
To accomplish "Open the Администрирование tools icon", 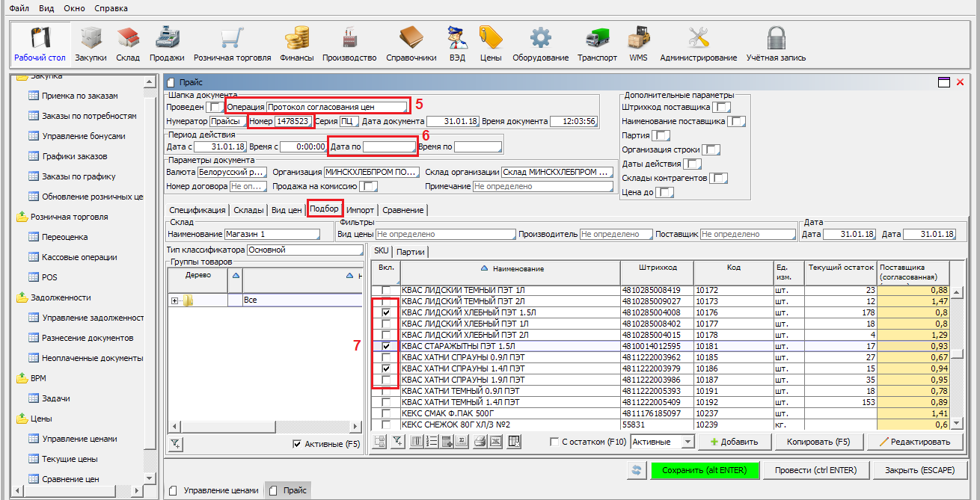I will 698,39.
